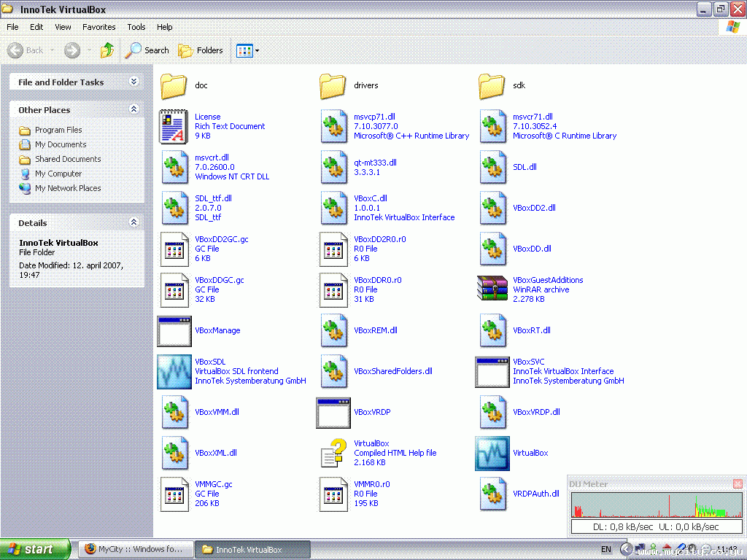747x560 pixels.
Task: Open the drivers folder
Action: click(333, 85)
